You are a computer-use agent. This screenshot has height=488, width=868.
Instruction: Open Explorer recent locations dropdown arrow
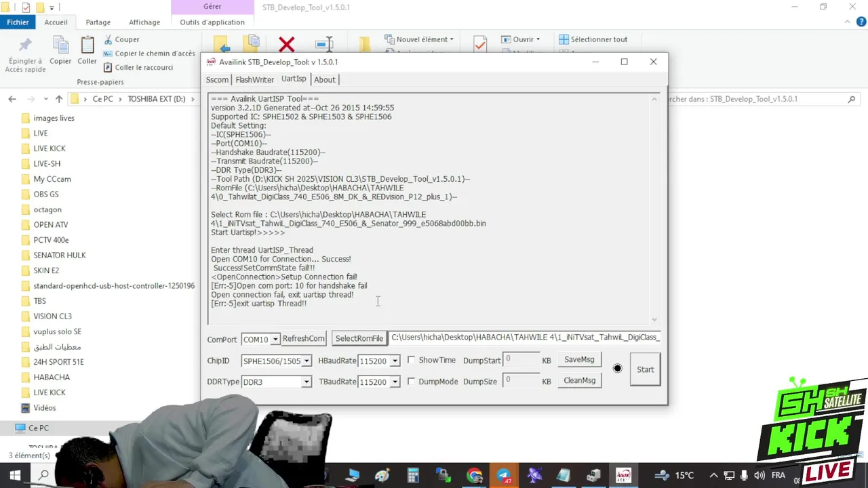pos(45,99)
